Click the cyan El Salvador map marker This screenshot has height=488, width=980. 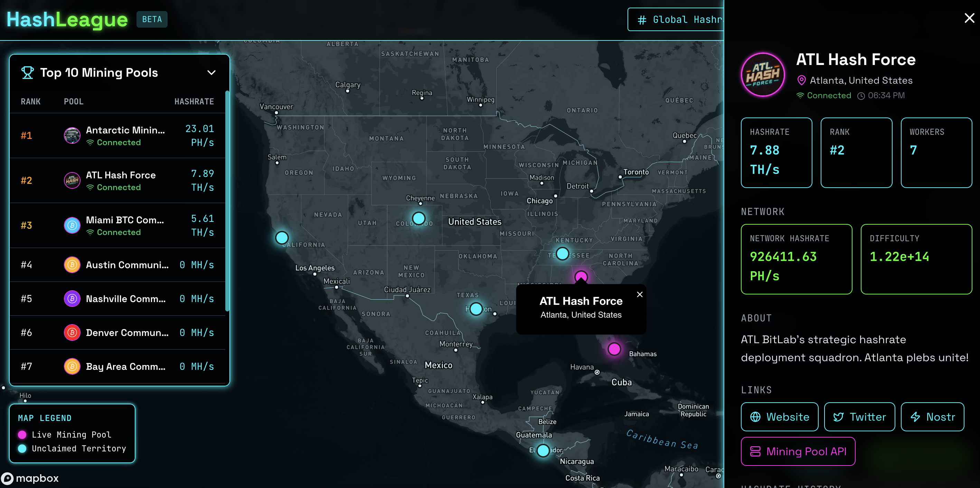[x=543, y=450]
